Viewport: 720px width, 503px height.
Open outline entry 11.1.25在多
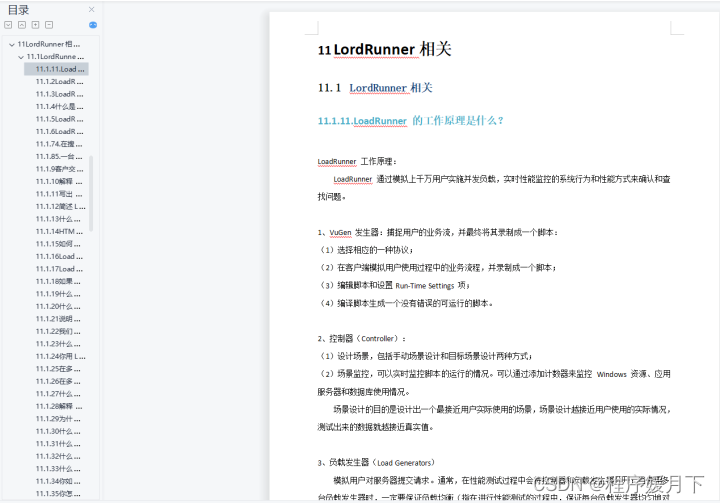pyautogui.click(x=58, y=369)
